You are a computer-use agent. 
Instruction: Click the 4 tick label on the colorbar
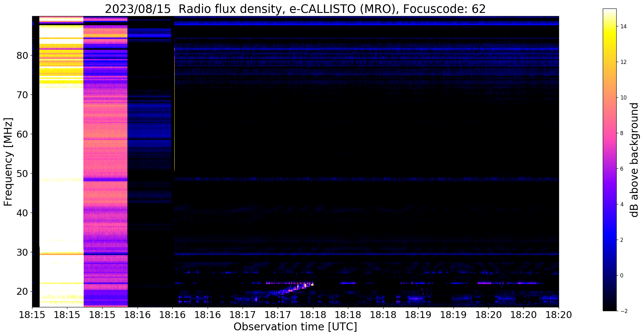621,204
